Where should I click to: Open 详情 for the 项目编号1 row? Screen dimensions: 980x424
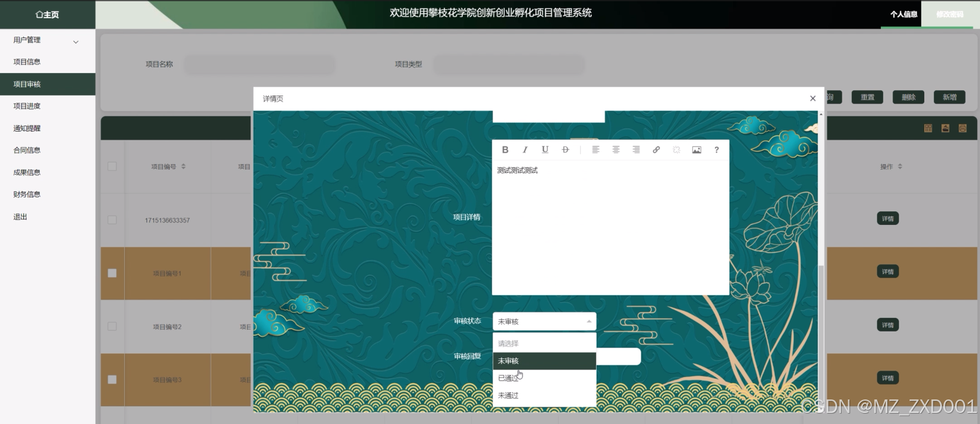click(888, 271)
